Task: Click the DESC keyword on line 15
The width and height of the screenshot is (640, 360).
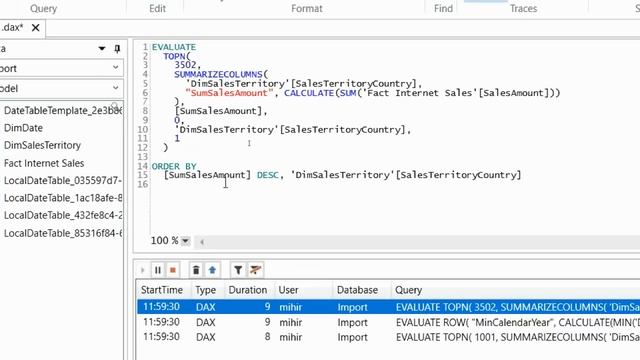Action: click(267, 175)
